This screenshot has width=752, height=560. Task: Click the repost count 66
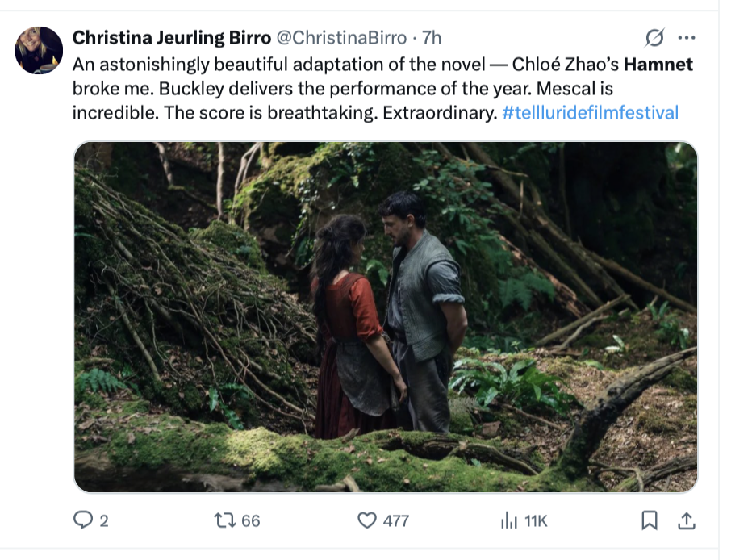click(251, 521)
